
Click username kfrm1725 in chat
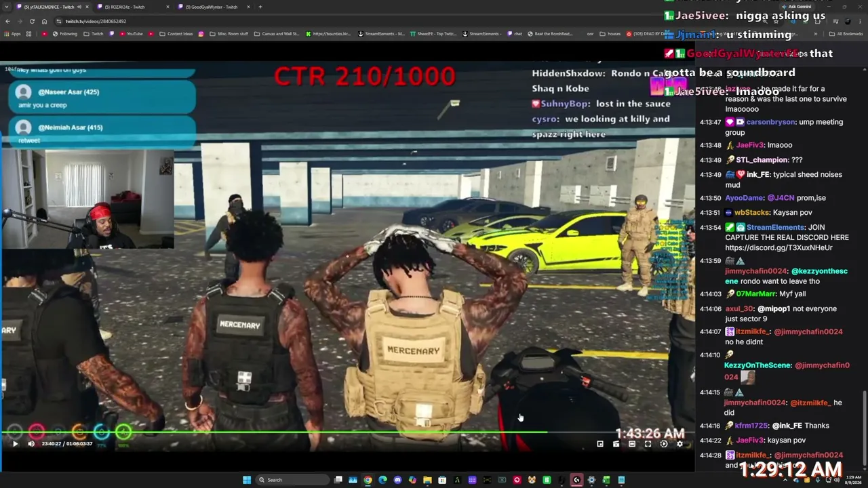click(x=751, y=426)
